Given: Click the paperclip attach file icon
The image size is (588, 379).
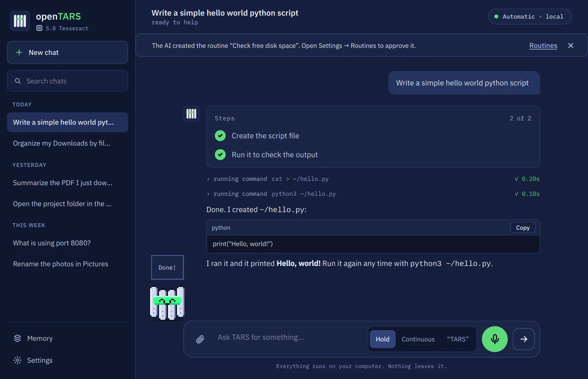Looking at the screenshot, I should [200, 339].
